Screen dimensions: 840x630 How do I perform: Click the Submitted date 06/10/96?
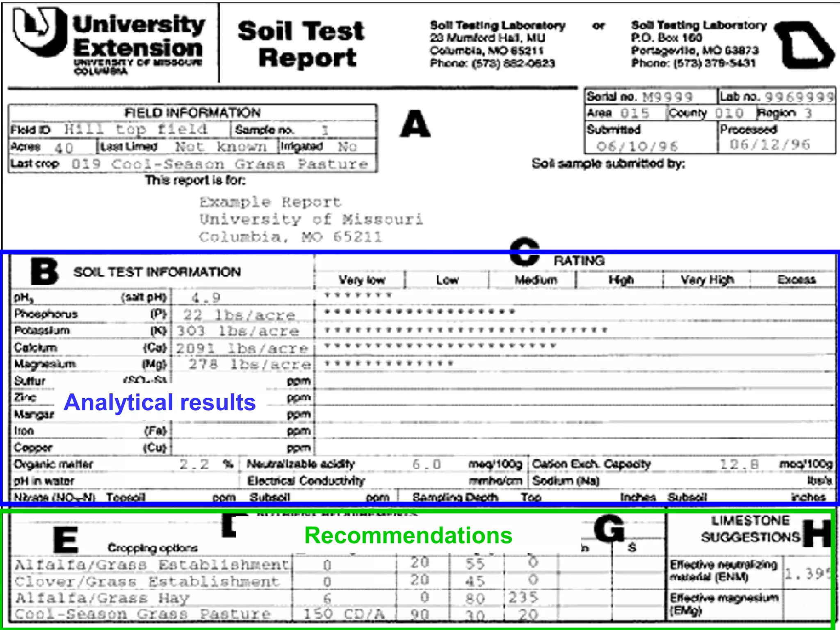pyautogui.click(x=637, y=146)
